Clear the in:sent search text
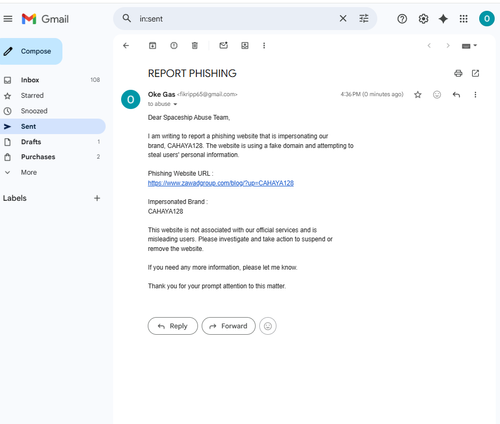 coord(343,19)
